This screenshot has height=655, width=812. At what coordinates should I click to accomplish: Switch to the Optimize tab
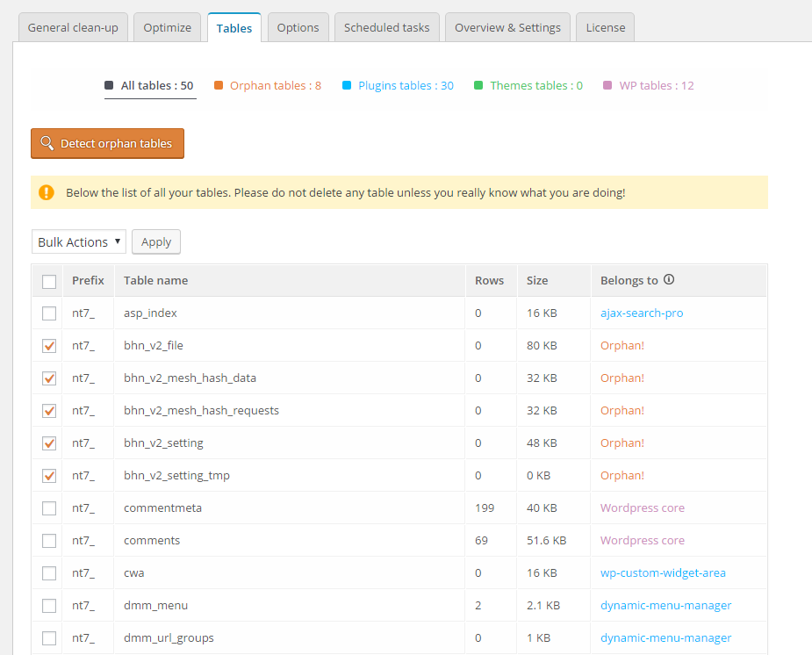point(167,27)
